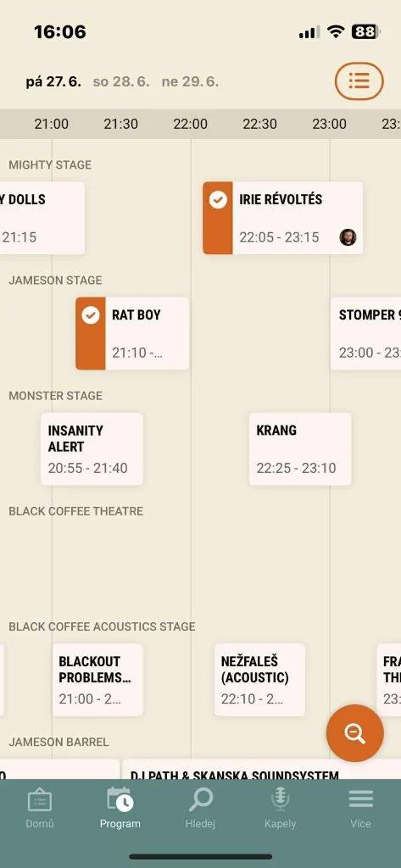Tap the avatar photo on Irie Révoltés card
The height and width of the screenshot is (868, 401).
click(x=348, y=237)
